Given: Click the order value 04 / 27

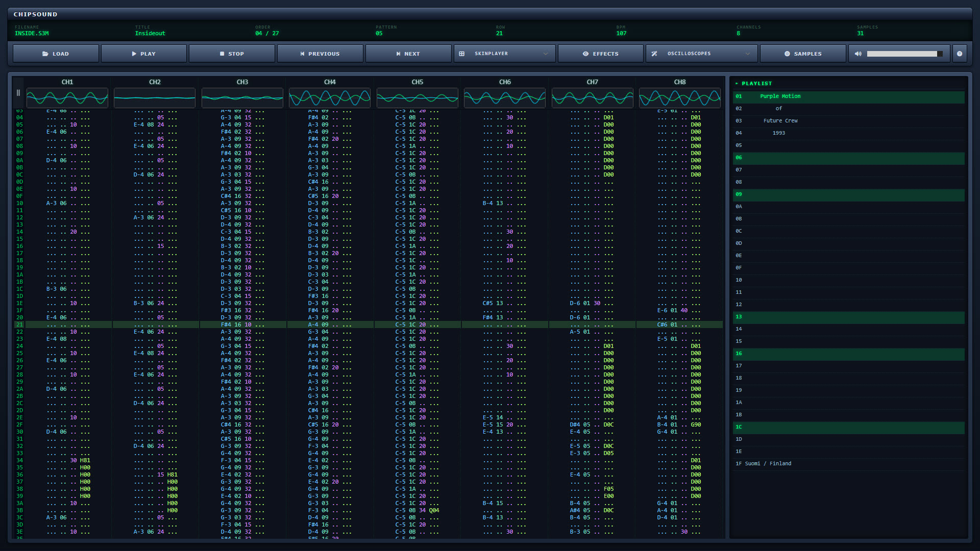Looking at the screenshot, I should (267, 34).
